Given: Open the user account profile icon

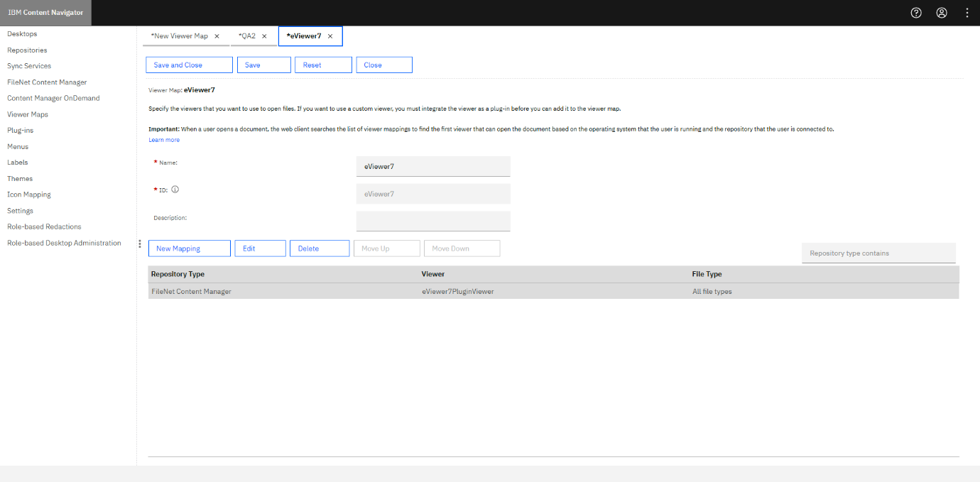Looking at the screenshot, I should (942, 13).
